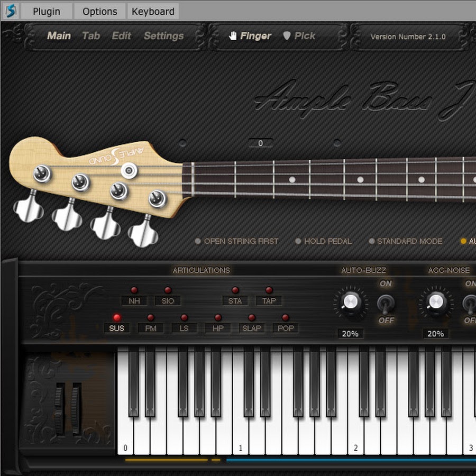Viewport: 476px width, 476px height.
Task: Open the Keyboard menu
Action: [x=153, y=12]
